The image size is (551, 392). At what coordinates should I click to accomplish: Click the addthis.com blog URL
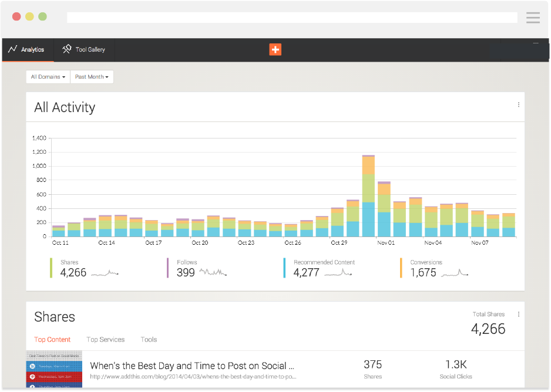click(x=192, y=377)
